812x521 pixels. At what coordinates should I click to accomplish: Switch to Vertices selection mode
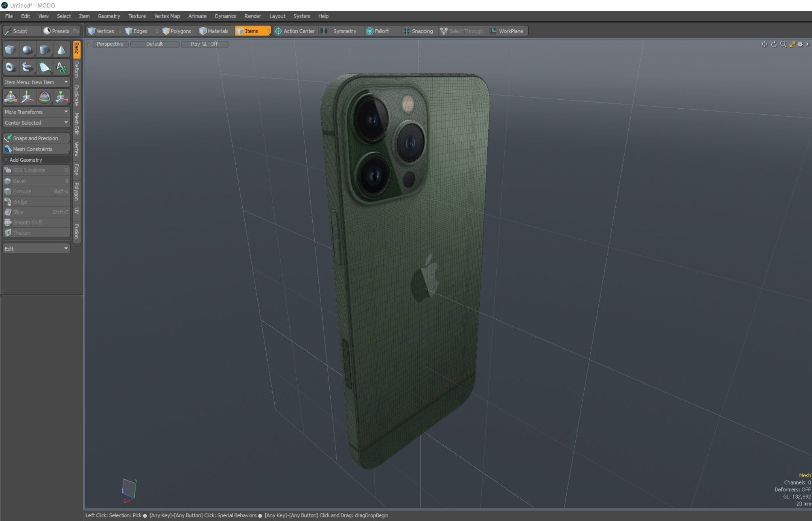104,31
